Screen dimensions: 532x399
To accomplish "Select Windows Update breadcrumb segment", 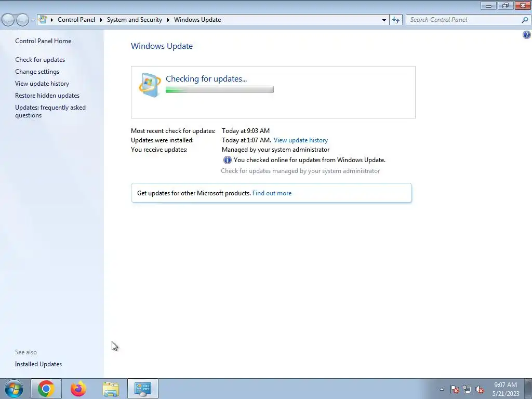I will tap(197, 20).
